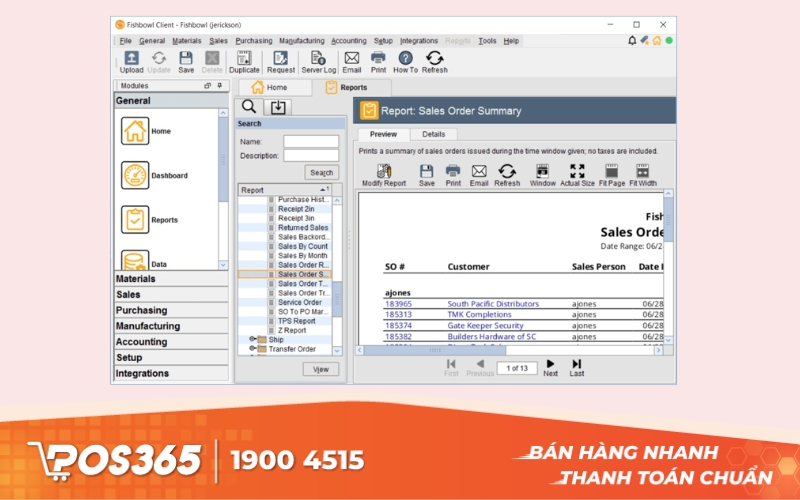The width and height of the screenshot is (800, 500).
Task: Click the View button
Action: click(x=320, y=369)
